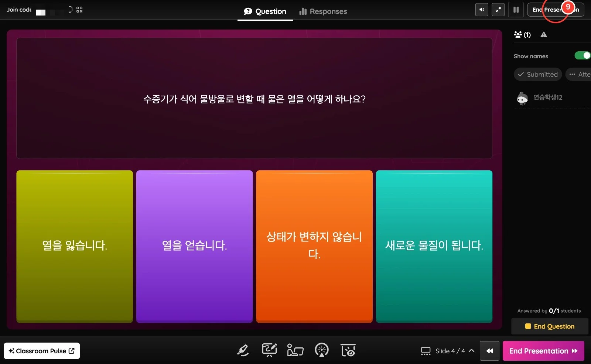Switch to the Question tab
The height and width of the screenshot is (364, 591).
[265, 11]
